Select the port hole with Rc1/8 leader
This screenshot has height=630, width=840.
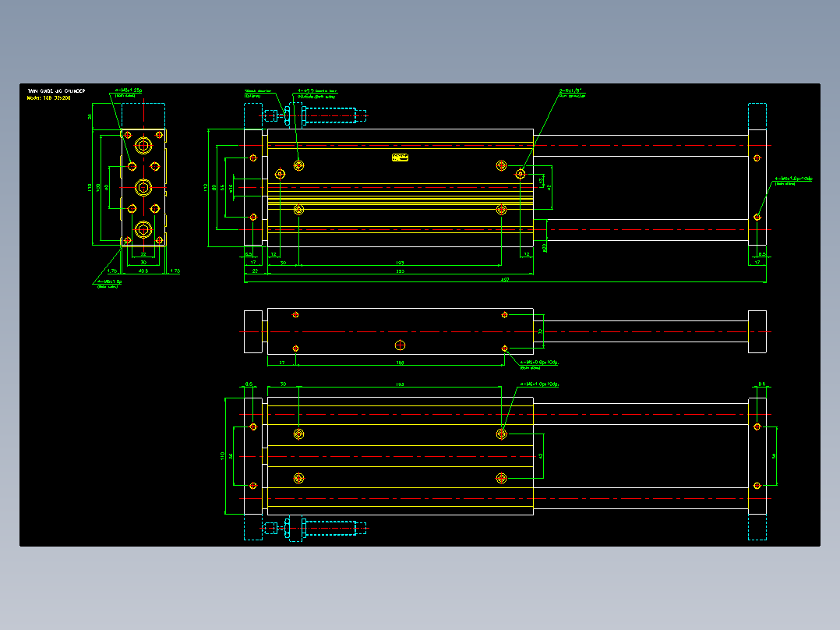click(x=521, y=174)
